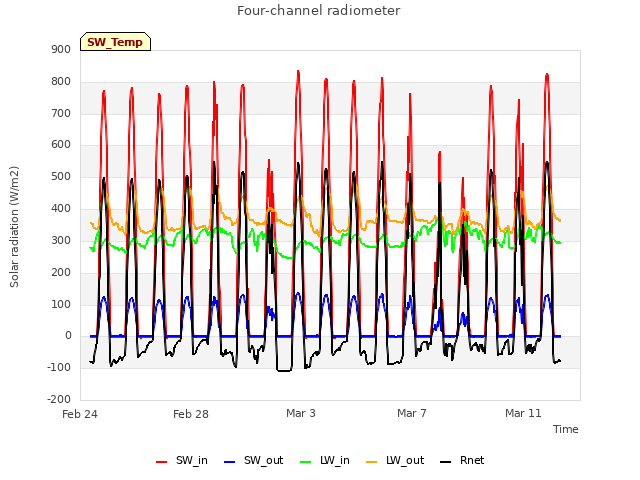
Task: Toggle the SW_out legend entry
Action: (x=253, y=460)
